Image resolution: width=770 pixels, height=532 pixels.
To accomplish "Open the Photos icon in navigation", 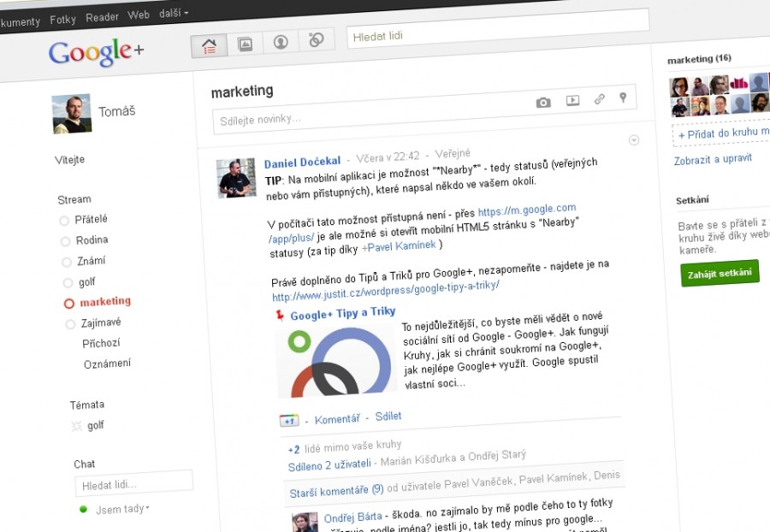I will point(245,44).
